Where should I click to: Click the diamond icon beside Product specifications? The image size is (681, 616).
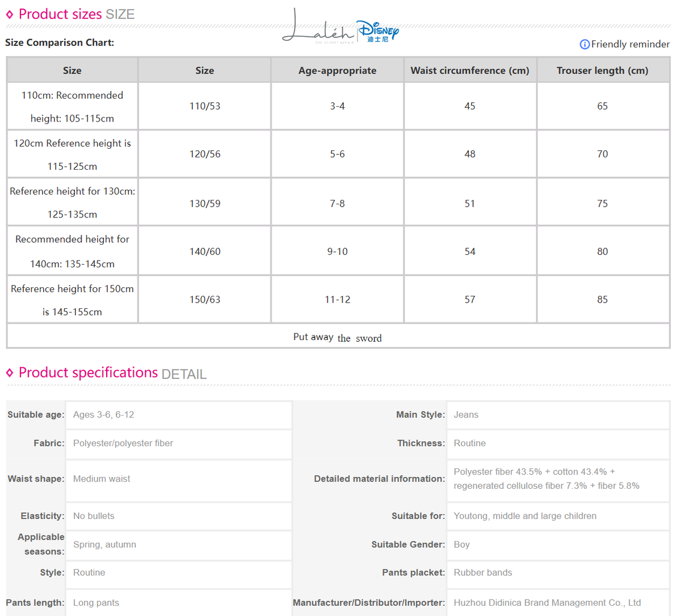pyautogui.click(x=10, y=373)
